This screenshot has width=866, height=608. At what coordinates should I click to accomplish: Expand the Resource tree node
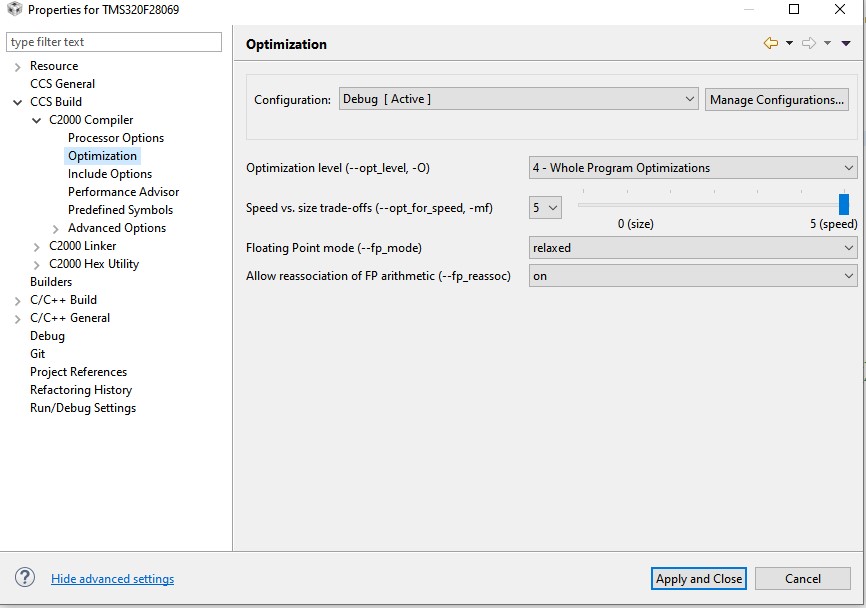click(18, 67)
